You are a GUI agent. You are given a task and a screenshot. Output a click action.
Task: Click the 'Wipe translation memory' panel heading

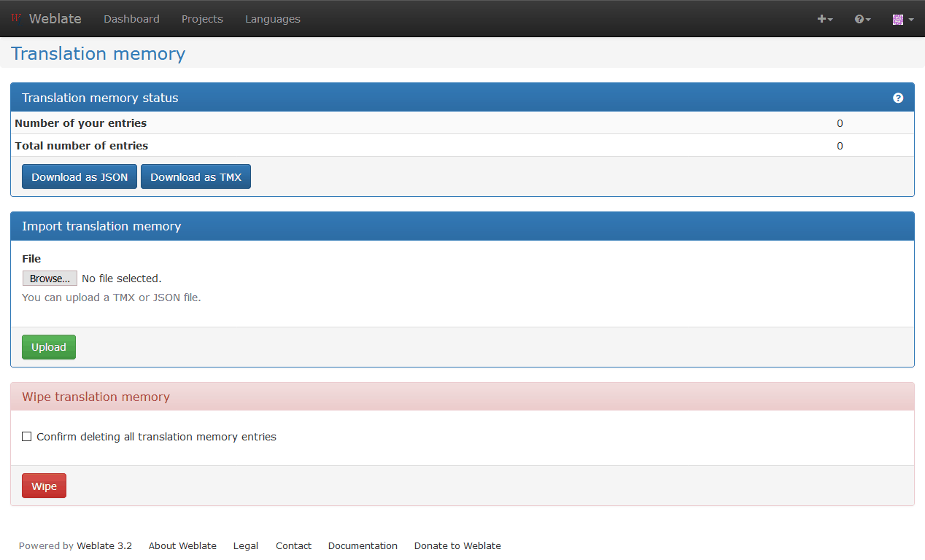pyautogui.click(x=96, y=397)
